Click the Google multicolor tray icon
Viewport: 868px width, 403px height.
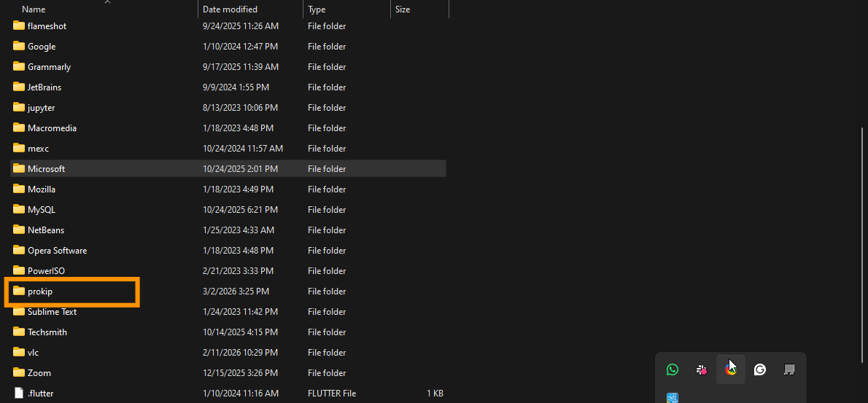[x=732, y=369]
